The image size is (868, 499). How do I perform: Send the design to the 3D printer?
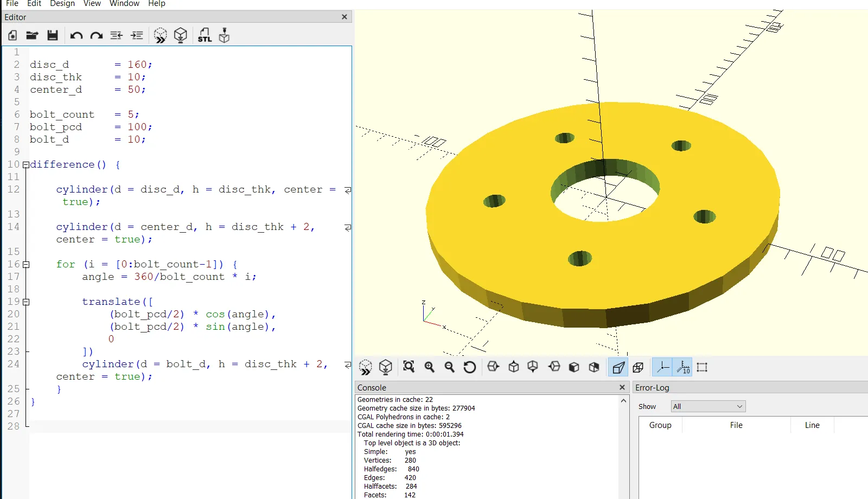(224, 36)
